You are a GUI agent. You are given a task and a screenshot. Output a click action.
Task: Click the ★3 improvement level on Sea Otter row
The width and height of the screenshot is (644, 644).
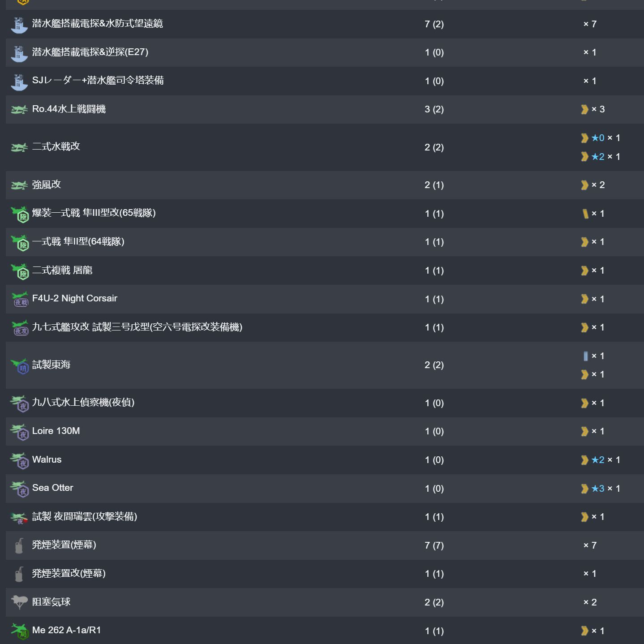(x=598, y=489)
